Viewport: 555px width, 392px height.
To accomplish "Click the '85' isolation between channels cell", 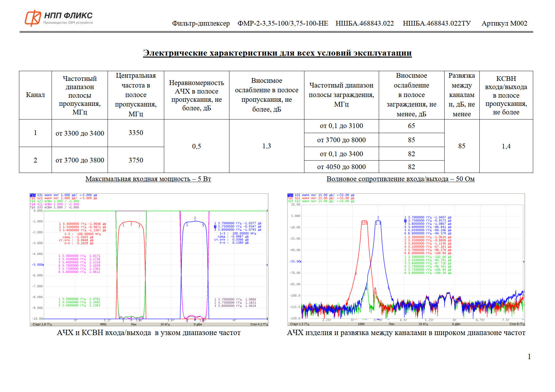I will click(462, 146).
